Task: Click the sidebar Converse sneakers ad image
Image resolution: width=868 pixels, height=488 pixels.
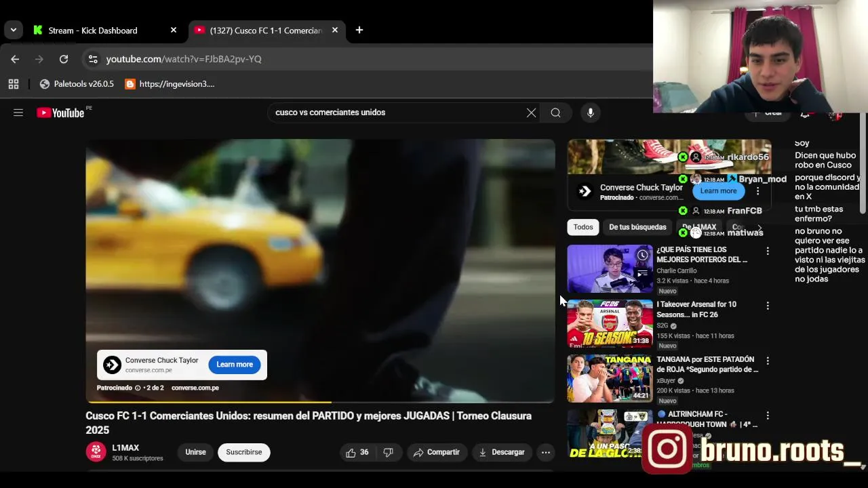Action: pos(669,157)
